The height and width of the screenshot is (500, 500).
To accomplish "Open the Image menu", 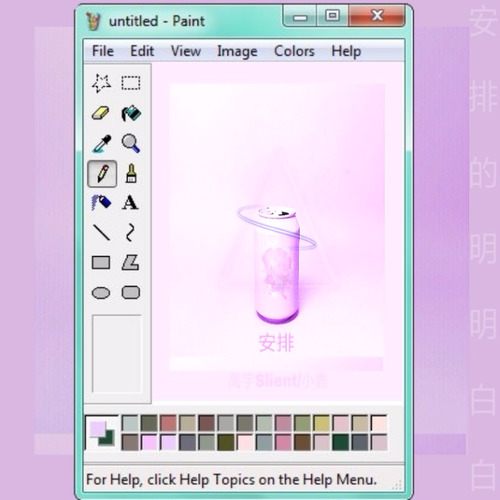I will coord(237,52).
